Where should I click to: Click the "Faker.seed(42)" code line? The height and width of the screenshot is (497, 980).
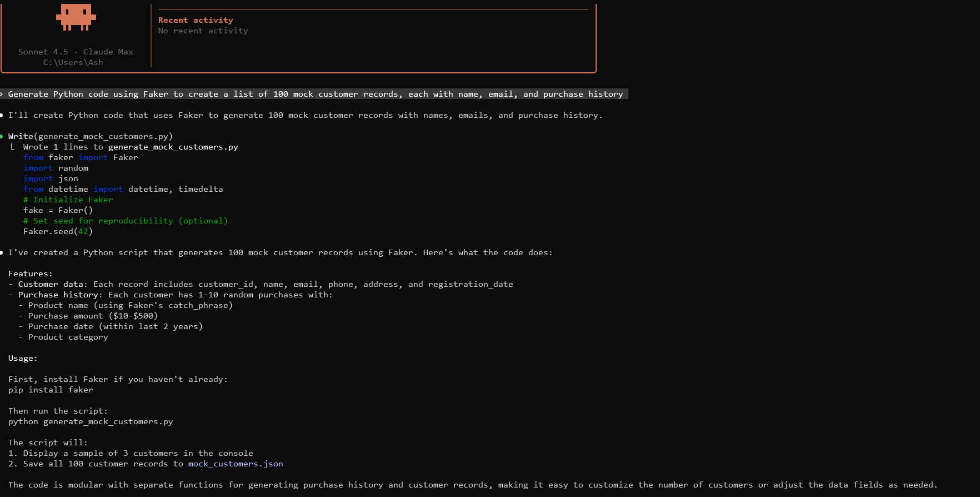point(58,231)
